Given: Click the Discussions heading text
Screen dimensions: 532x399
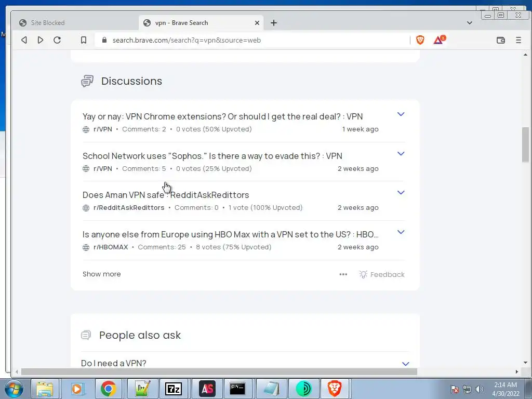Looking at the screenshot, I should click(x=131, y=81).
